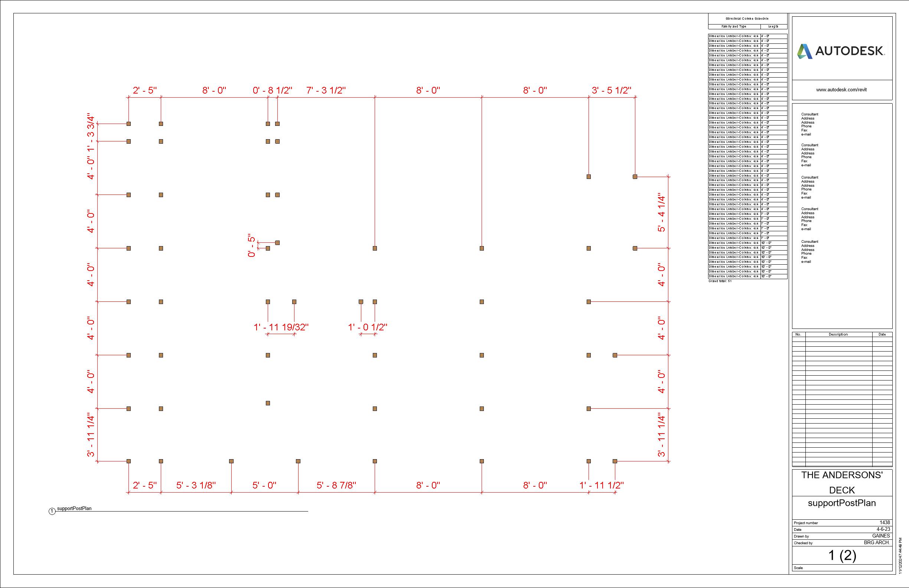Click the "Description" revision table header

[x=838, y=334]
